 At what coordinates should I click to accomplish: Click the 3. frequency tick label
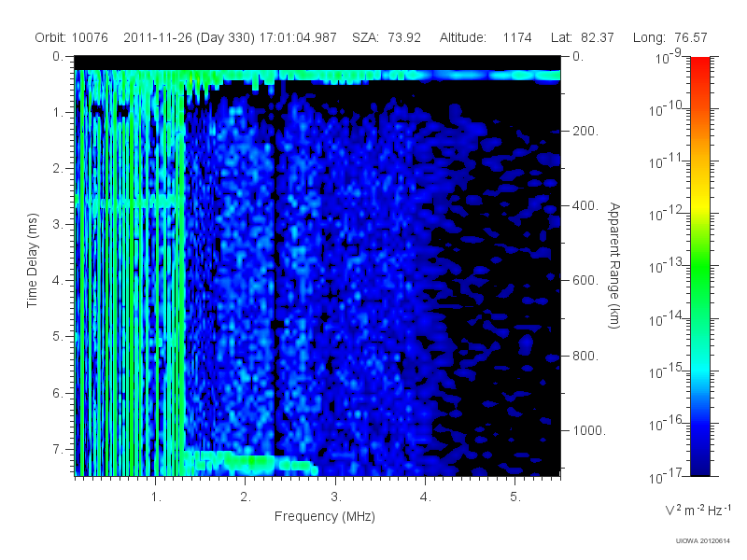click(336, 497)
